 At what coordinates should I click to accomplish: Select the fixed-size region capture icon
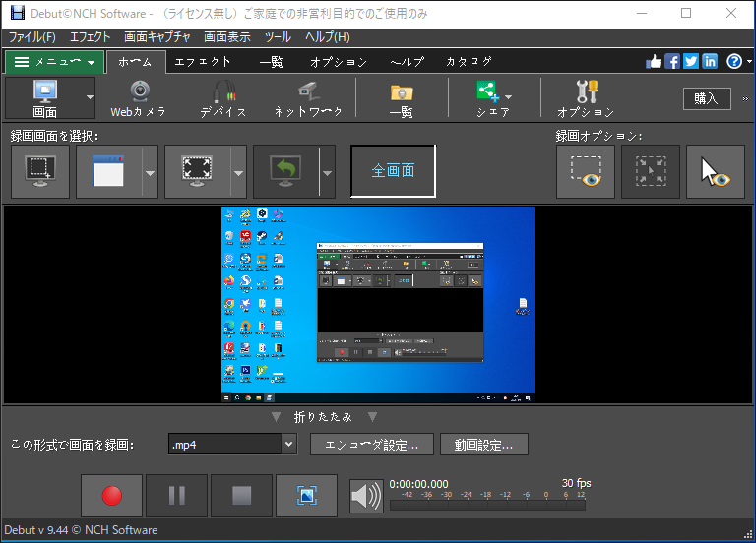pos(197,171)
